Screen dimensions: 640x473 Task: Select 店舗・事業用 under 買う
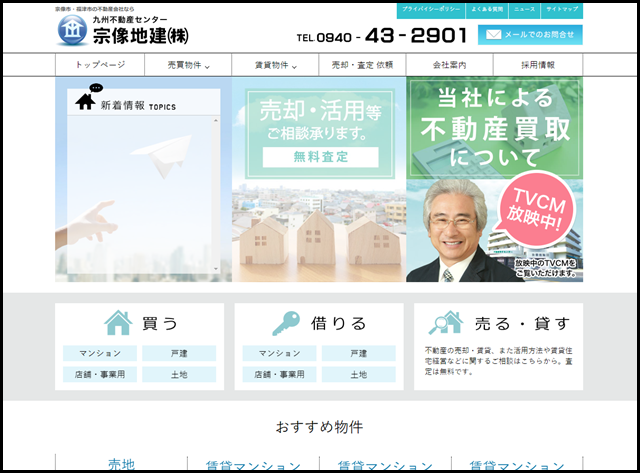100,374
